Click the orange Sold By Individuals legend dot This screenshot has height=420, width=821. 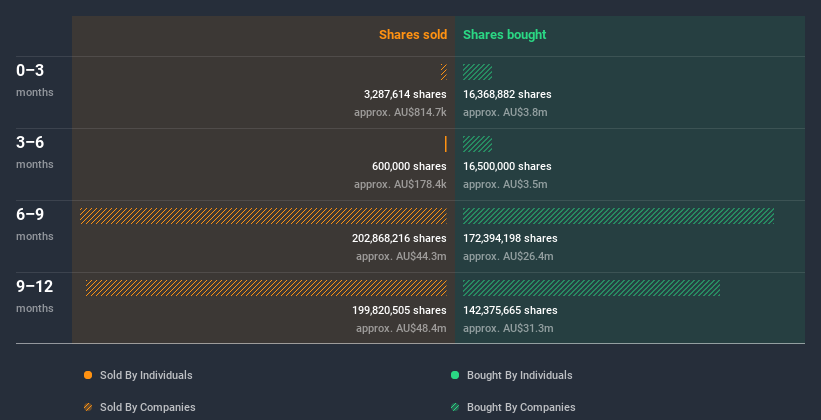tap(88, 375)
